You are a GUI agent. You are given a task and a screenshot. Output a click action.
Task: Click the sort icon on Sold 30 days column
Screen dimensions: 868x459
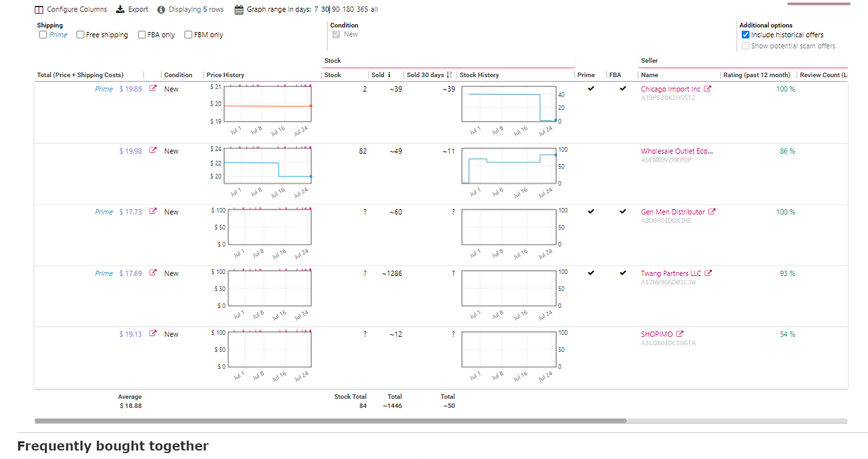click(x=449, y=75)
